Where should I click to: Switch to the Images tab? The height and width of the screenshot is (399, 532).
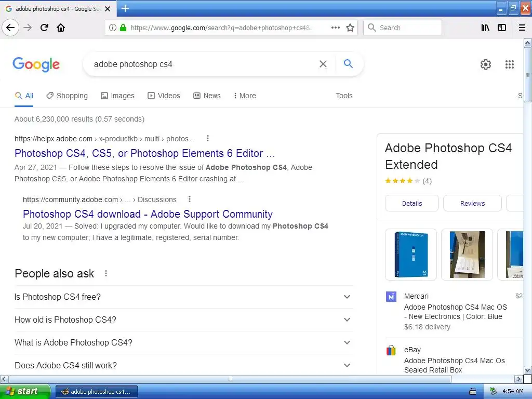[118, 96]
